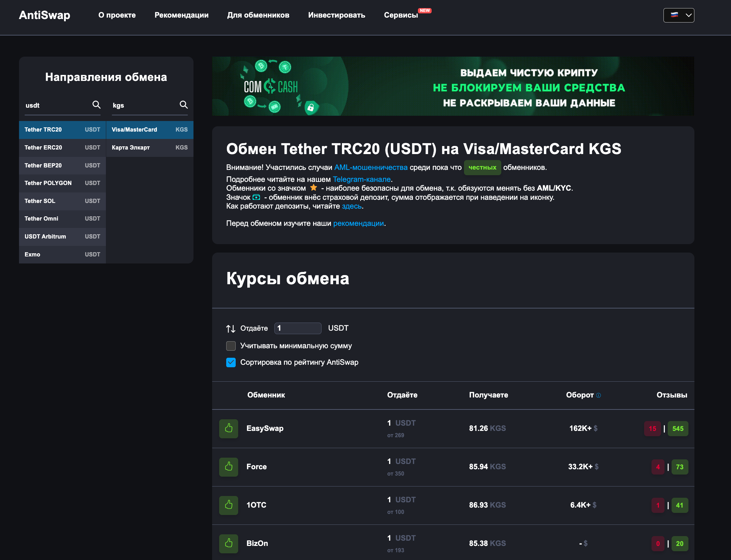Click the swap arrows icon beside Отдаёте

(x=231, y=329)
